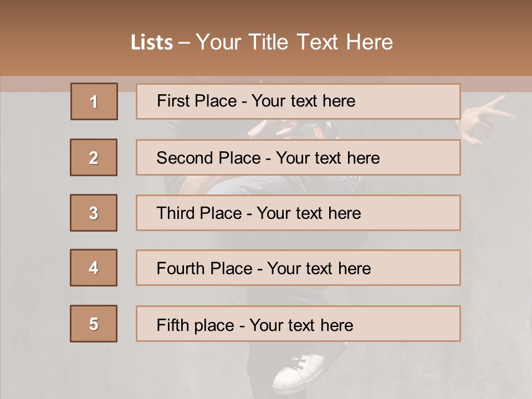Click the bold word Lists in title
The image size is (532, 399).
pos(151,43)
